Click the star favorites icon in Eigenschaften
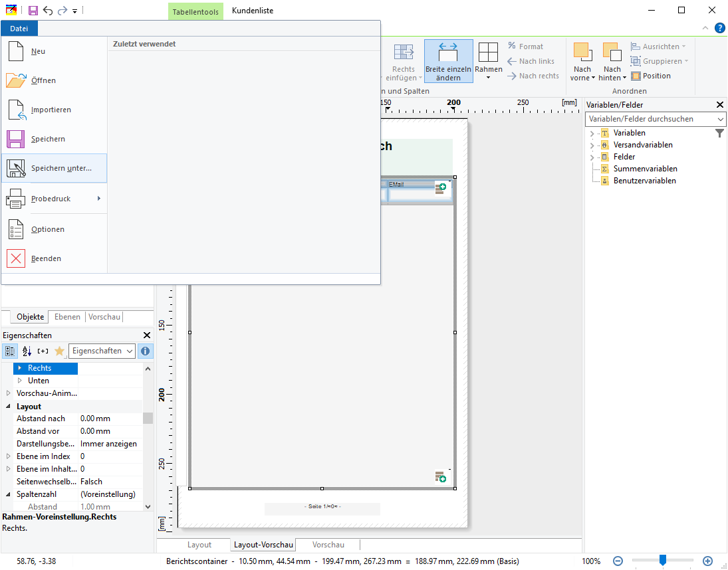Image resolution: width=728 pixels, height=570 pixels. tap(59, 351)
